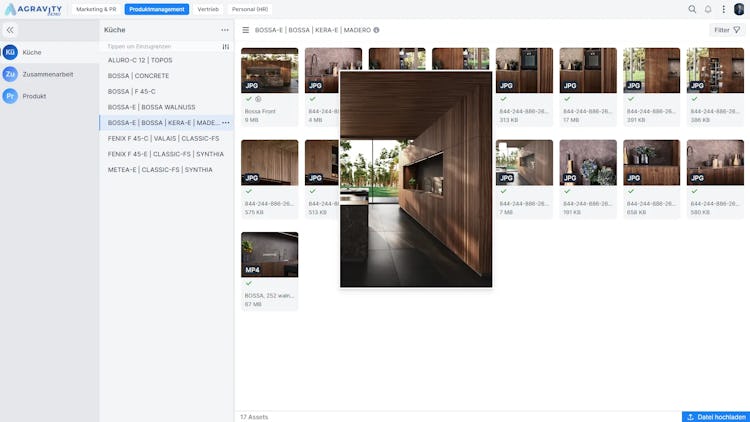Click the Küche panel heading

115,30
